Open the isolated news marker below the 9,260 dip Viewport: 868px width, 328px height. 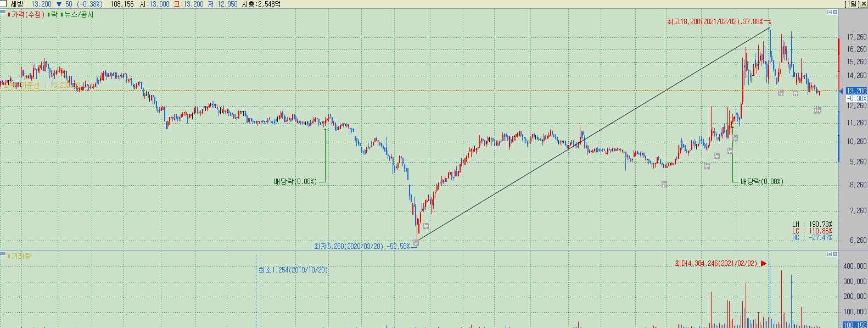[664, 184]
